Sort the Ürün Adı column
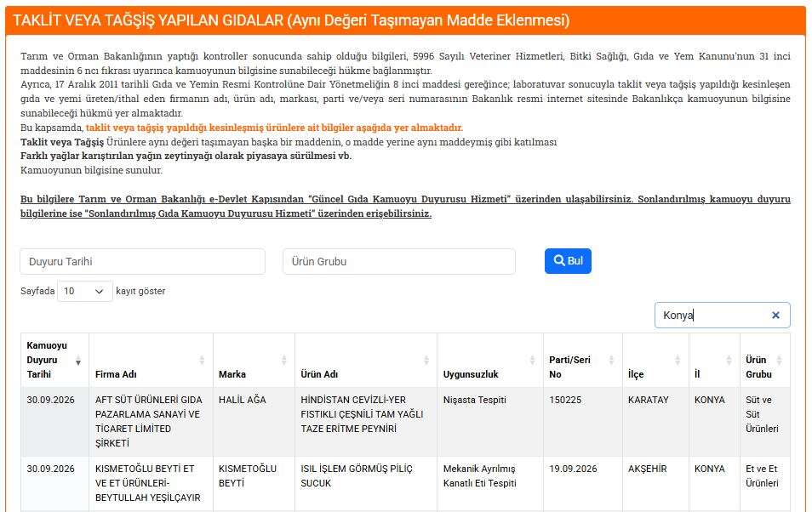The height and width of the screenshot is (512, 812). (x=426, y=361)
